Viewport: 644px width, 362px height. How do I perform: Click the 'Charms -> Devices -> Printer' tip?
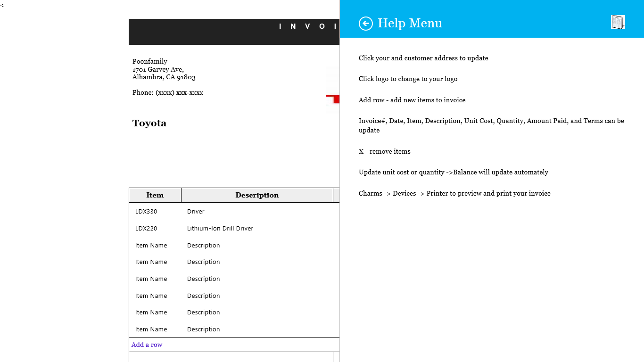coord(454,193)
